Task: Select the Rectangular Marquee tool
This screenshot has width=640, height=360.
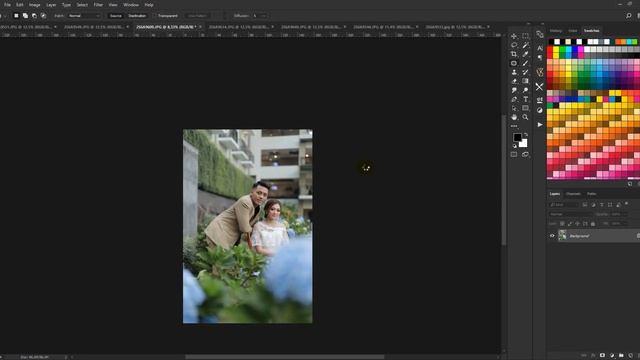Action: [x=525, y=36]
